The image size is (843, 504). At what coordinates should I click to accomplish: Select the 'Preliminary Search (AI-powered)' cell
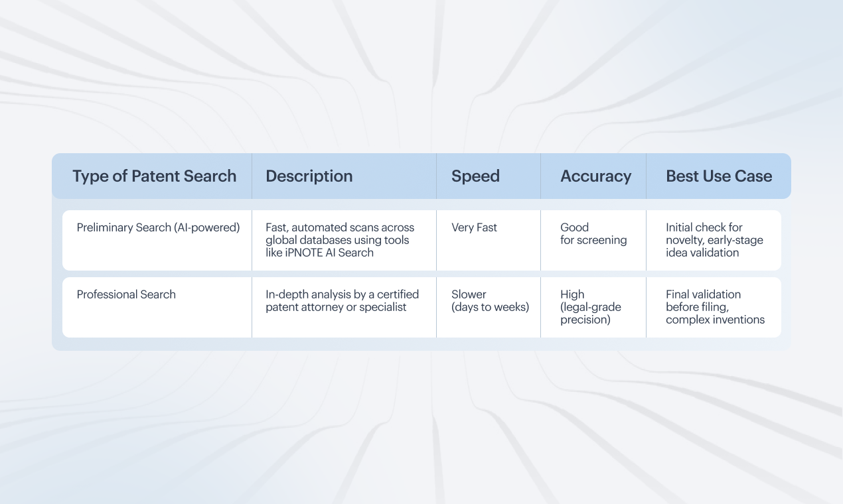click(158, 227)
